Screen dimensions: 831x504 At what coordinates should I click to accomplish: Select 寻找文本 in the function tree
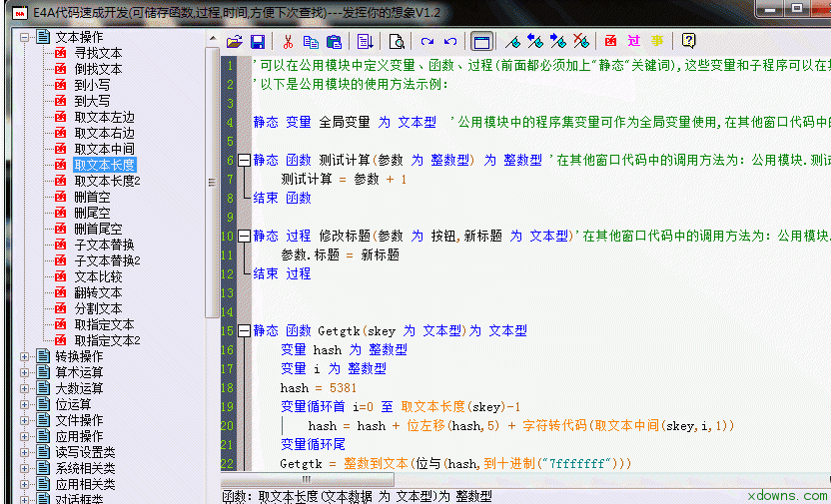tap(98, 53)
